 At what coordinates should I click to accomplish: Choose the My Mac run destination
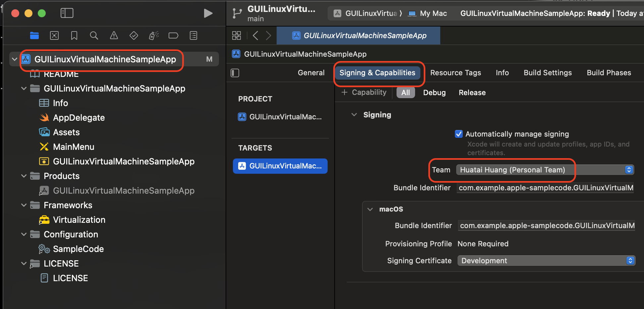pyautogui.click(x=428, y=13)
